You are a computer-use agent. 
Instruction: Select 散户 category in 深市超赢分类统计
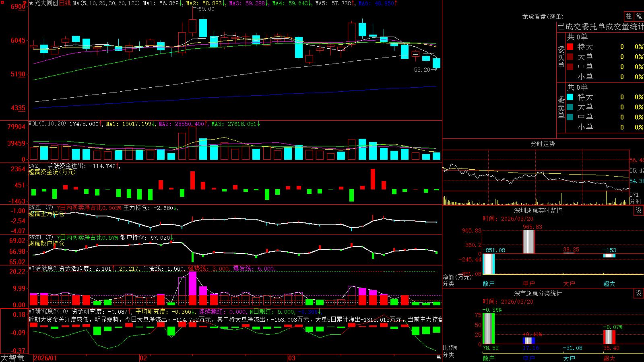[489, 358]
